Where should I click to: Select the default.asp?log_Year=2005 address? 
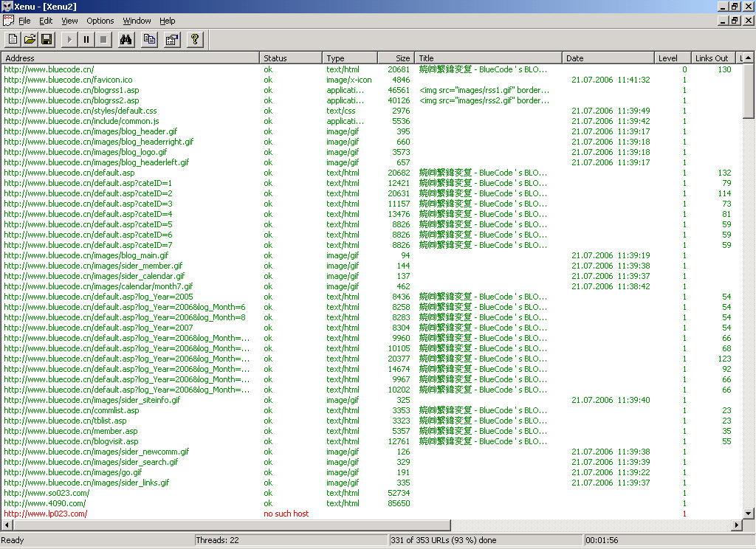point(98,297)
